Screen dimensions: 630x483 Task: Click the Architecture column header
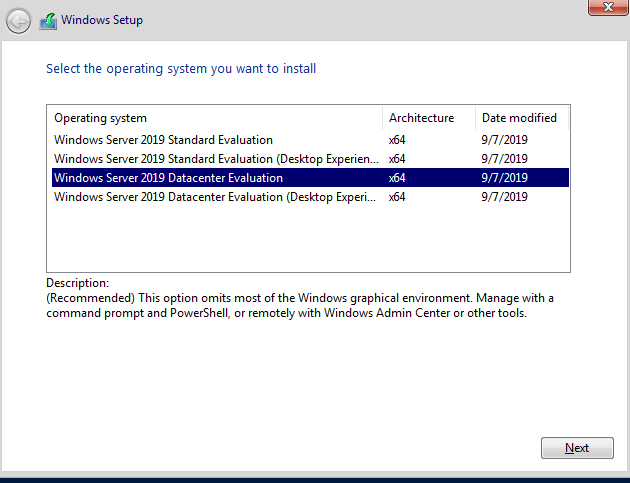tap(421, 118)
